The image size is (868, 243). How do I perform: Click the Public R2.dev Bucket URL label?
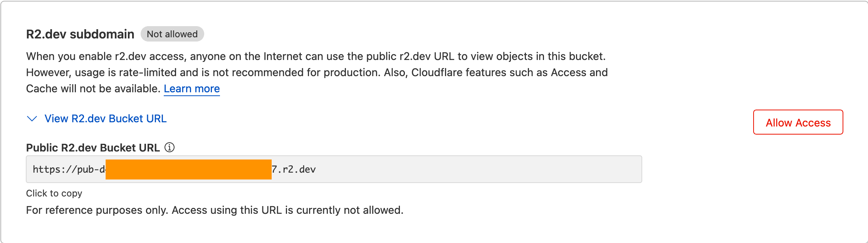click(93, 148)
